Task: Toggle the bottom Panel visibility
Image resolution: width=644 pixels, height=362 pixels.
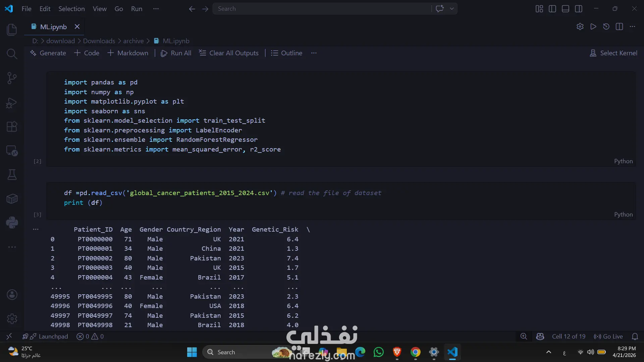Action: click(x=566, y=9)
